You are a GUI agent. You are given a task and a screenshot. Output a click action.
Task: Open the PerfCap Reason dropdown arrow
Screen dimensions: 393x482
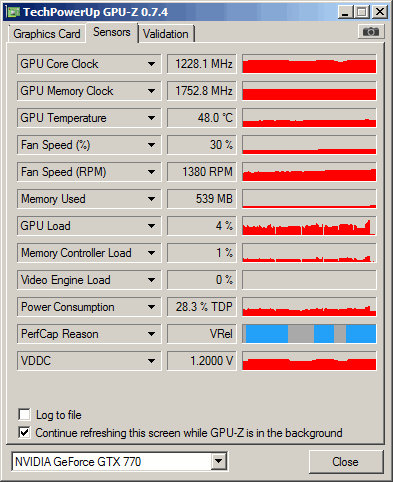pos(151,334)
